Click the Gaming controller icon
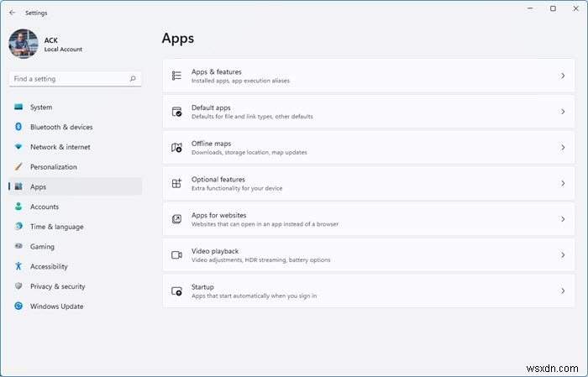The height and width of the screenshot is (377, 588). (18, 247)
